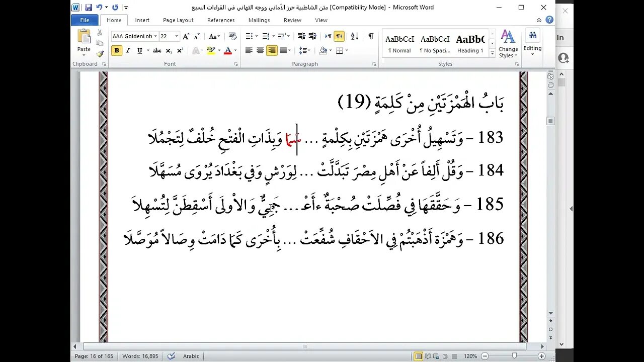Undo the last action
This screenshot has height=362, width=644.
point(99,8)
